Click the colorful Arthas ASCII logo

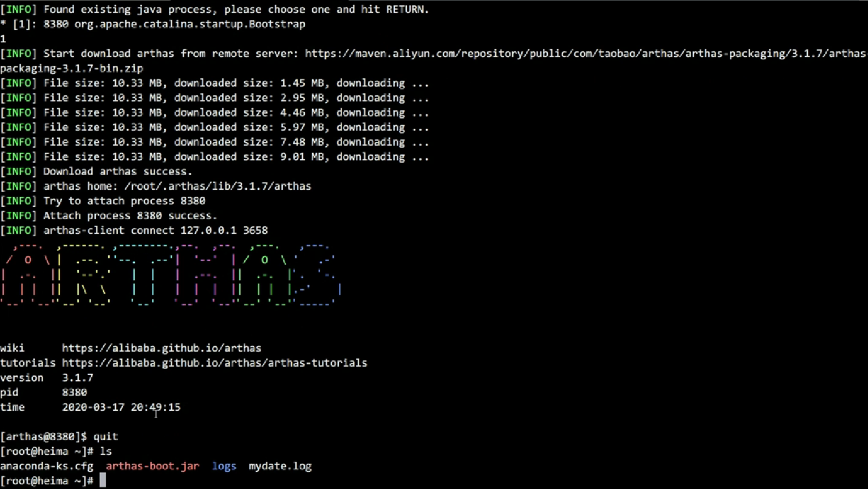pyautogui.click(x=170, y=275)
